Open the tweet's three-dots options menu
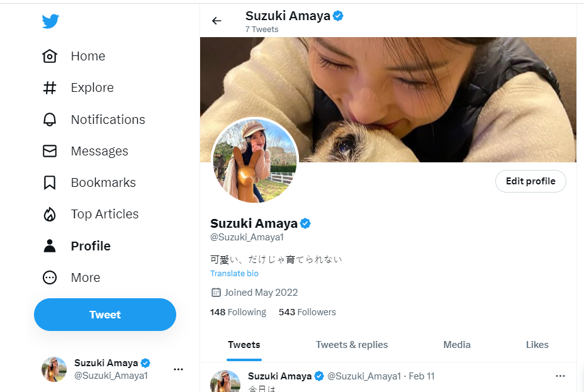Screen dimensions: 584x392 560,376
